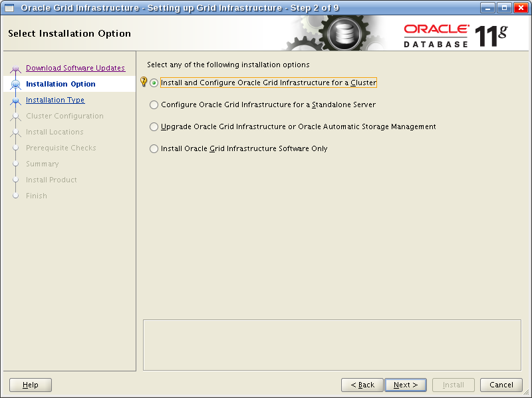Screen dimensions: 532x398
Task: Choose Configure Grid Infrastructure for Standalone Server
Action: [x=263, y=104]
